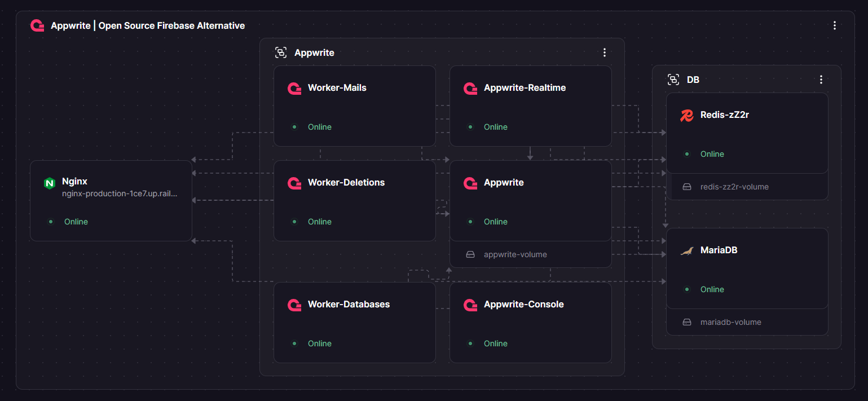Click the Appwrite service card icon
Screen dimensions: 868x401
(x=470, y=183)
